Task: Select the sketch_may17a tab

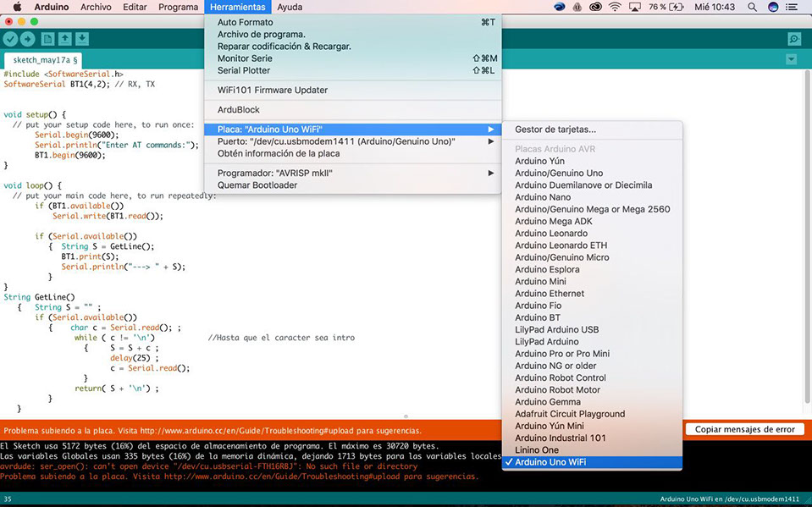Action: (x=42, y=60)
